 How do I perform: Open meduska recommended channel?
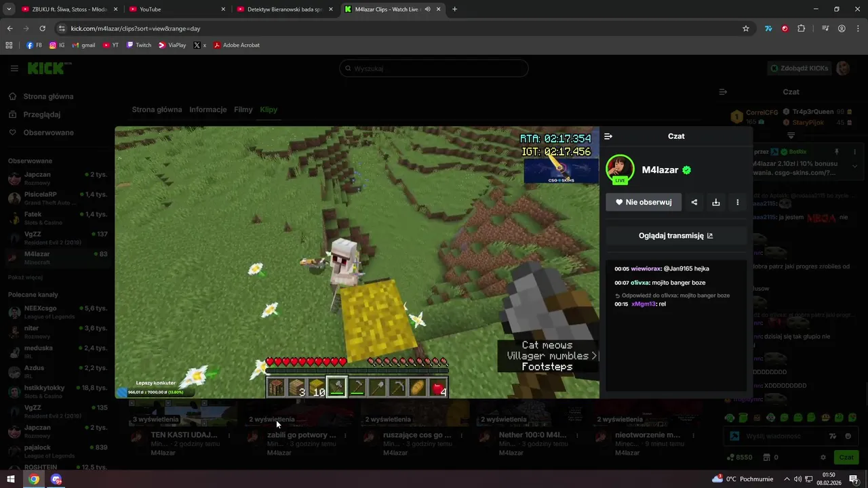coord(57,352)
